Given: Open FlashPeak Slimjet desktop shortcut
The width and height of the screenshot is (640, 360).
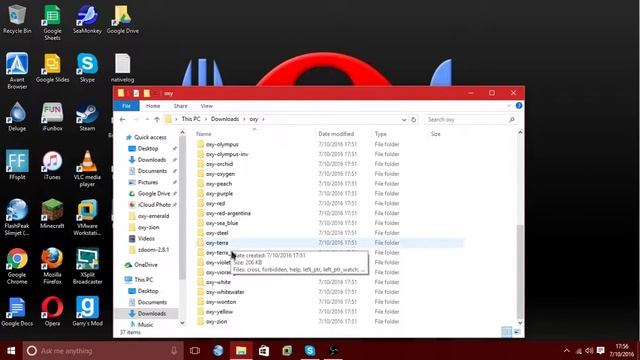Looking at the screenshot, I should pos(17,217).
